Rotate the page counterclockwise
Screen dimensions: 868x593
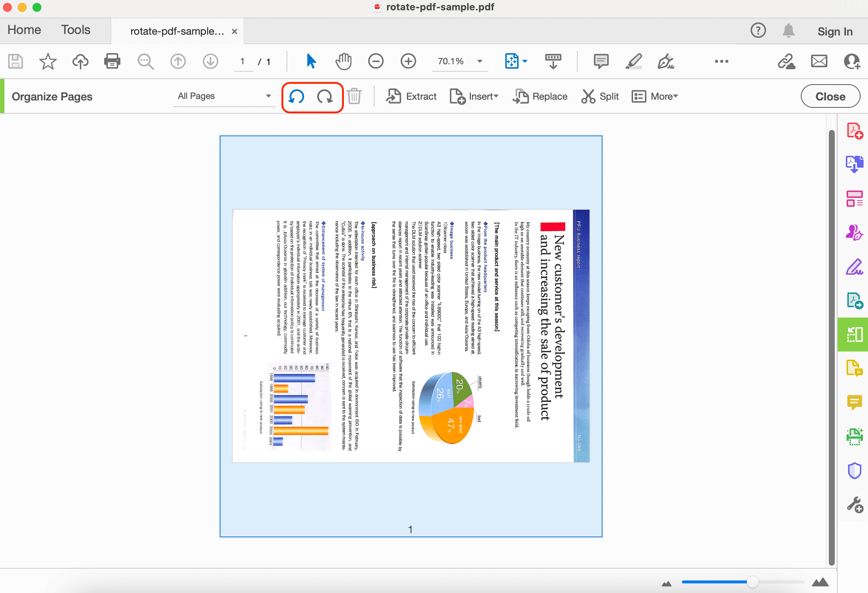[296, 97]
